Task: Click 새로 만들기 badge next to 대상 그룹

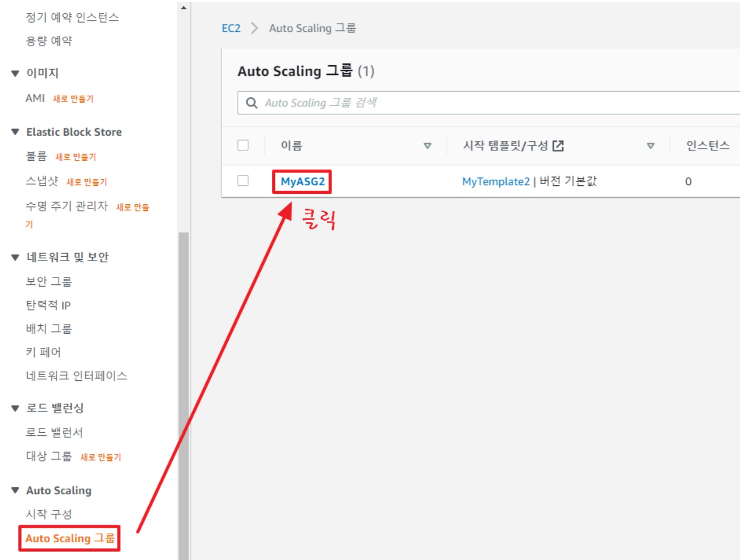Action: (101, 457)
